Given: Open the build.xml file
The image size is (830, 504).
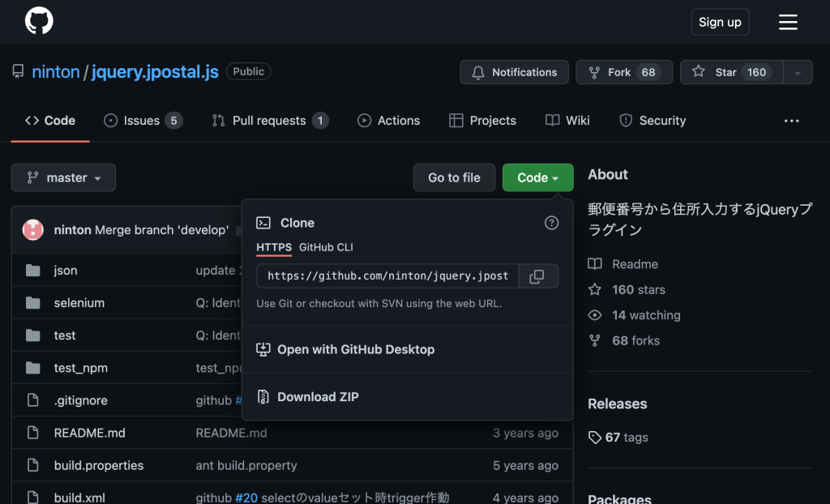Looking at the screenshot, I should [x=79, y=498].
